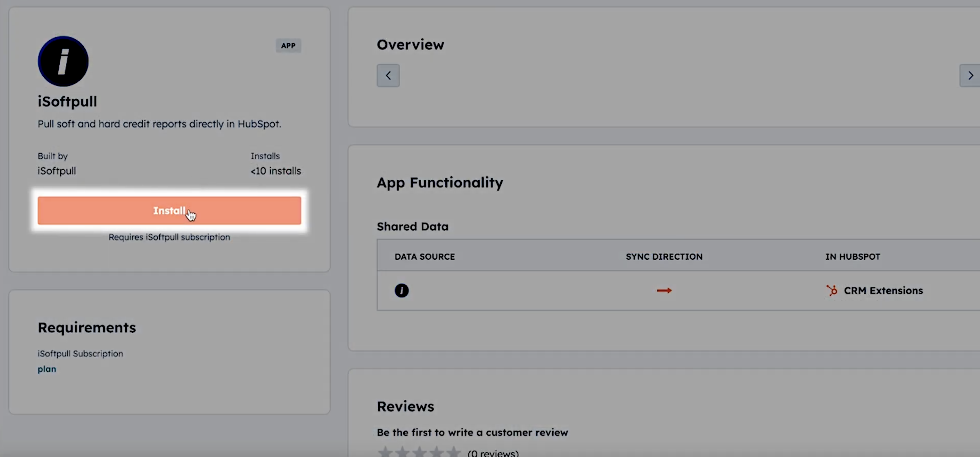Click the HubSpot sprocket icon
Screen dimensions: 980x457
(832, 290)
